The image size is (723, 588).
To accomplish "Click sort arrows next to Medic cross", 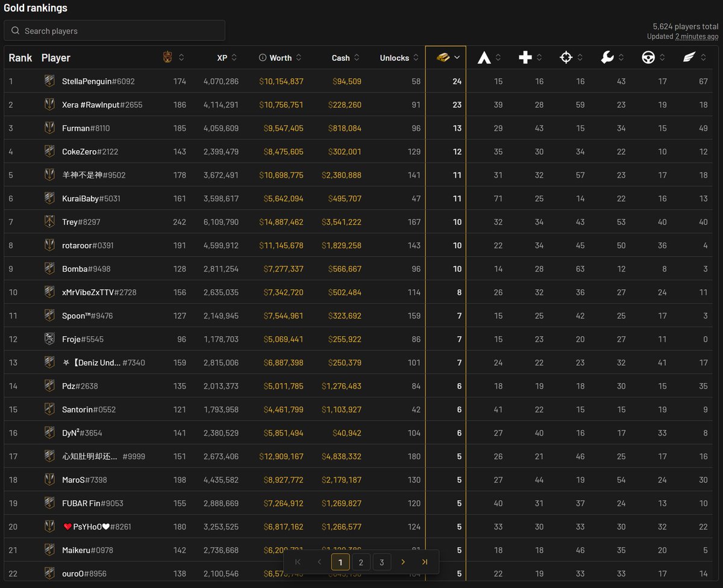I will tap(539, 58).
